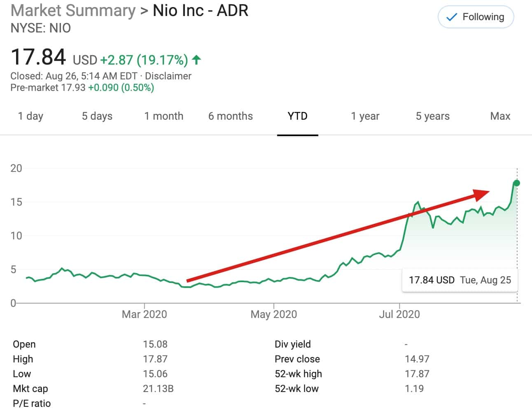
Task: Open the Market Summary link
Action: tap(73, 10)
